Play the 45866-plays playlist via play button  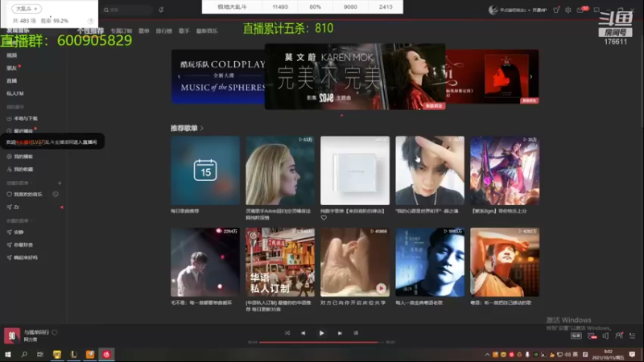pos(381,288)
